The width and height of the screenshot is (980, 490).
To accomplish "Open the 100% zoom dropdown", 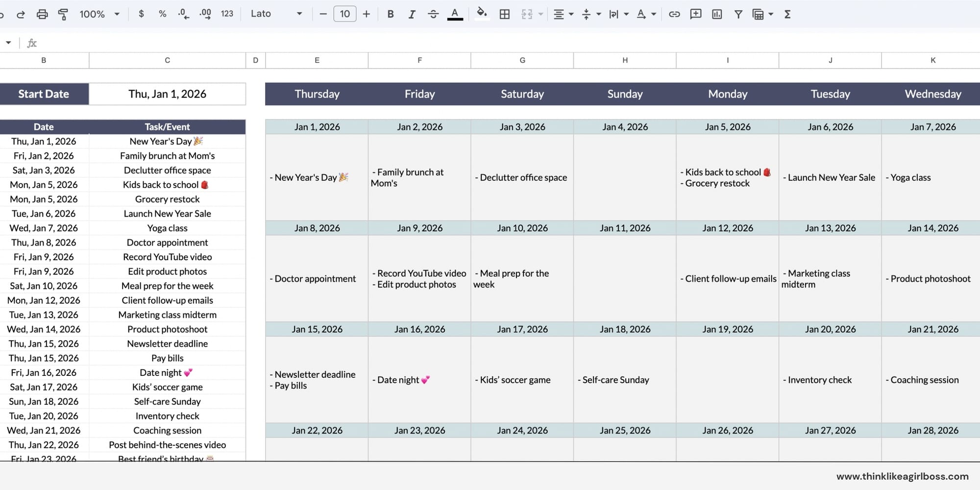I will 99,14.
